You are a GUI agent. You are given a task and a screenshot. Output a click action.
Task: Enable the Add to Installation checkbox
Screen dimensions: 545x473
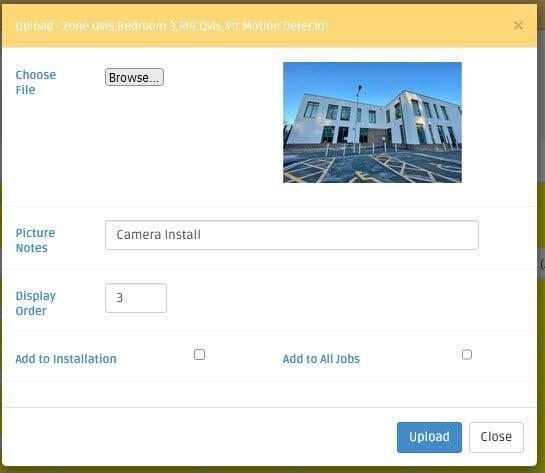coord(199,354)
